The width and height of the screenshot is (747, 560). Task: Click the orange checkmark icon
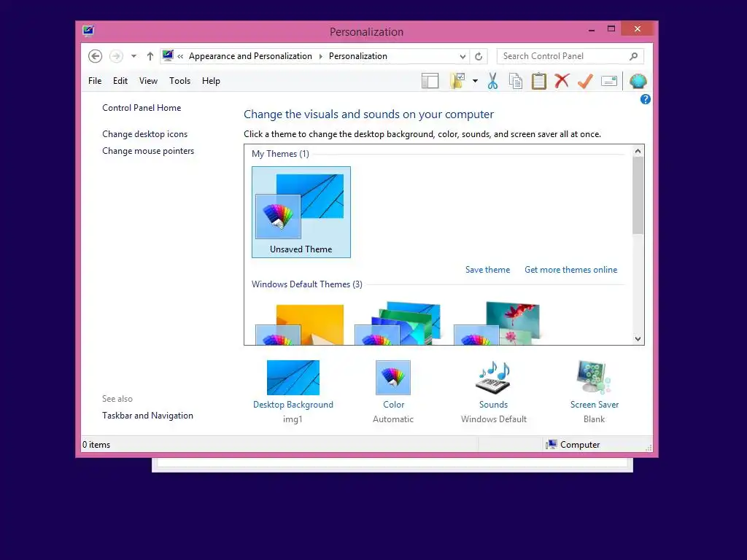pyautogui.click(x=585, y=82)
